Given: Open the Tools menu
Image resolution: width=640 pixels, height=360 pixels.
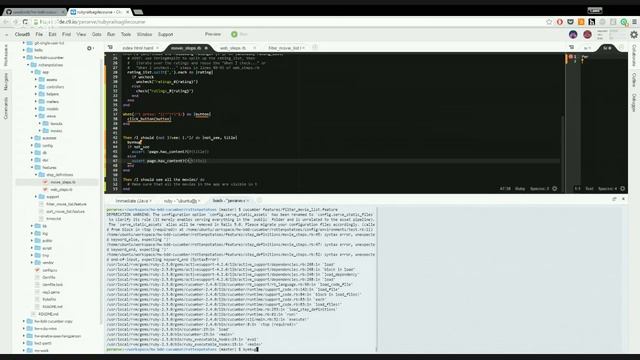Looking at the screenshot, I should point(126,34).
